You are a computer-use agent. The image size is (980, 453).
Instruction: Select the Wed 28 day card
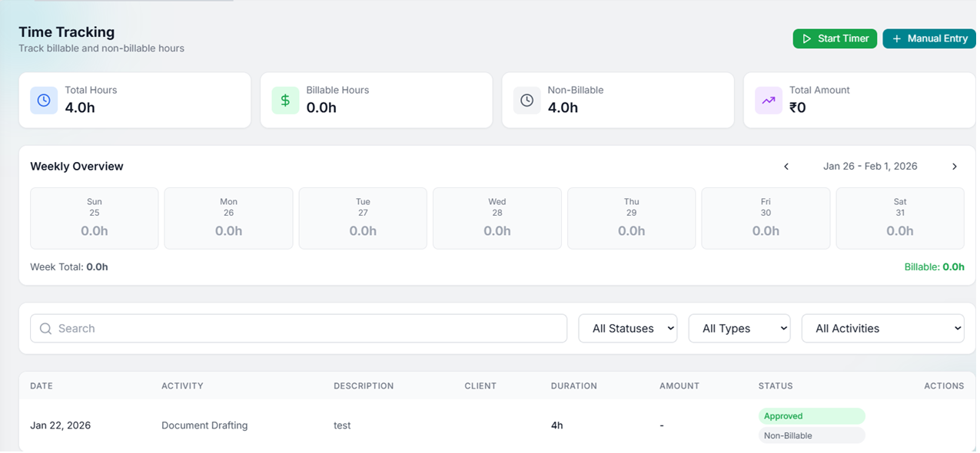pyautogui.click(x=497, y=218)
